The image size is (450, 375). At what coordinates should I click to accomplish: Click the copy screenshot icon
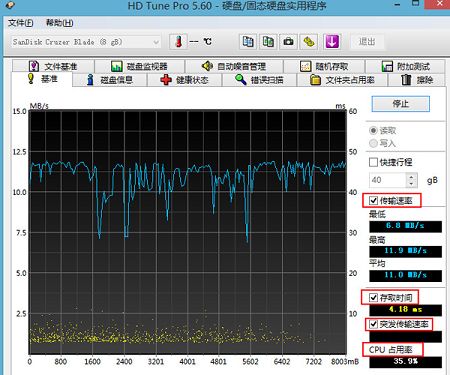click(268, 42)
